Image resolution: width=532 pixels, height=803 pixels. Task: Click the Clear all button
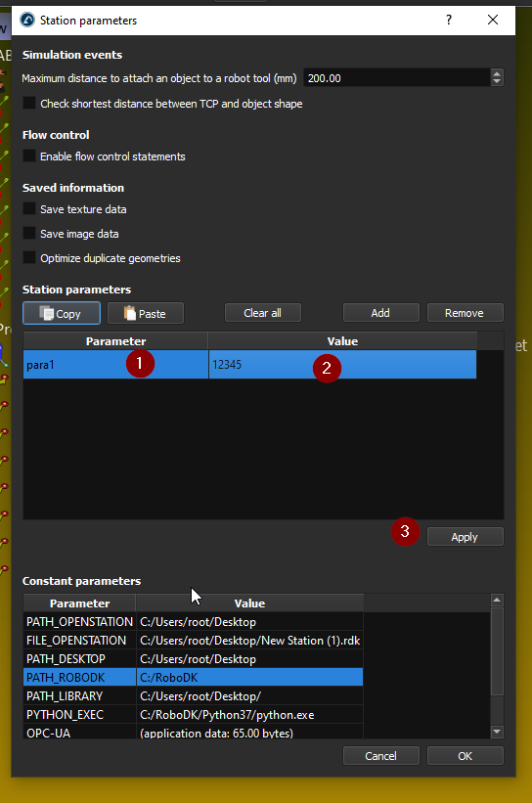click(x=263, y=313)
